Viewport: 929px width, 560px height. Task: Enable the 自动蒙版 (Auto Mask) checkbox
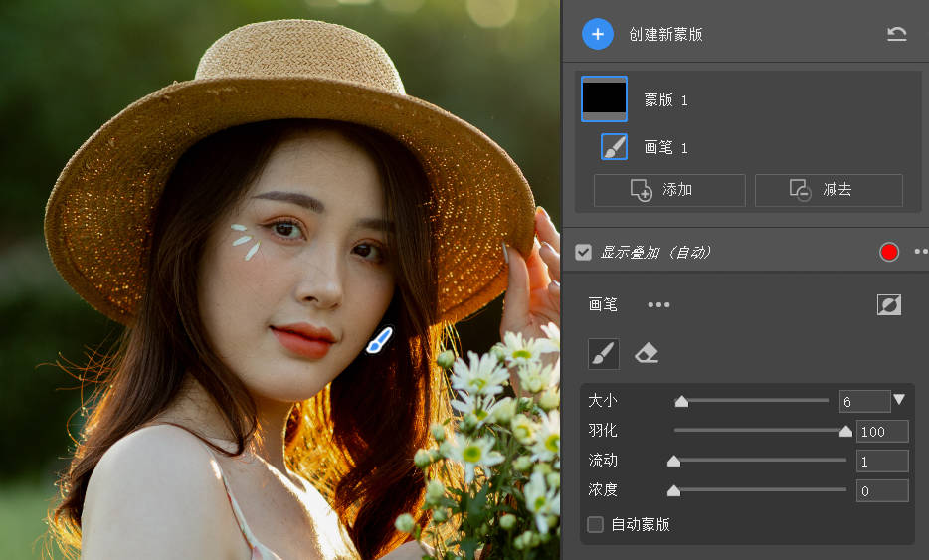(x=595, y=524)
